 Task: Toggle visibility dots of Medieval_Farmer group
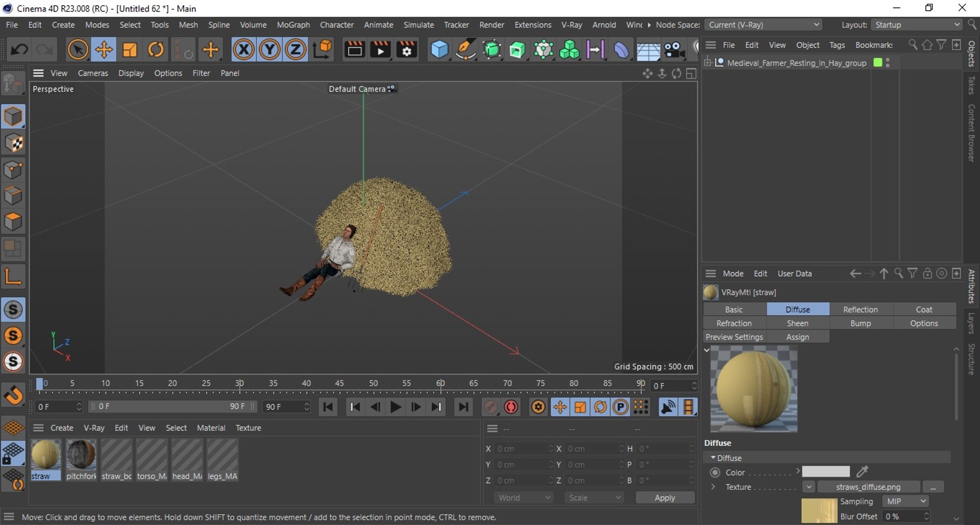(888, 62)
